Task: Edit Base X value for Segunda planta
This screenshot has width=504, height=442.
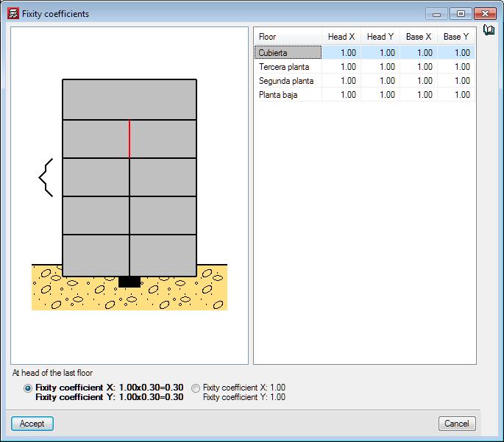Action: click(419, 81)
